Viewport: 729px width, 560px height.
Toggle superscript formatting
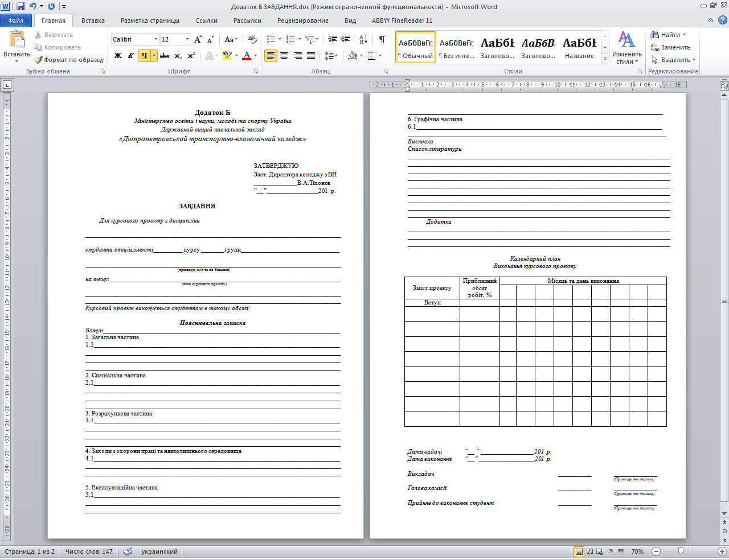point(191,56)
